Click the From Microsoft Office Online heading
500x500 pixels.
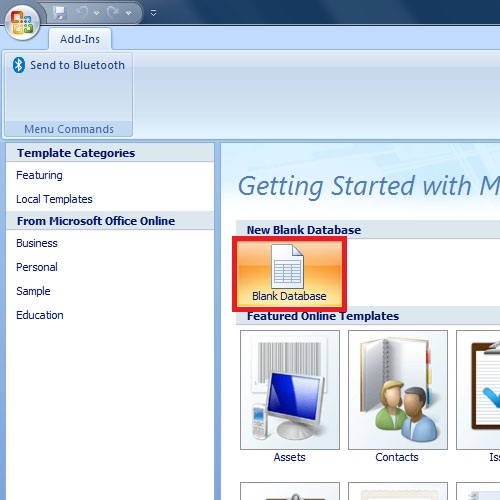pos(96,221)
